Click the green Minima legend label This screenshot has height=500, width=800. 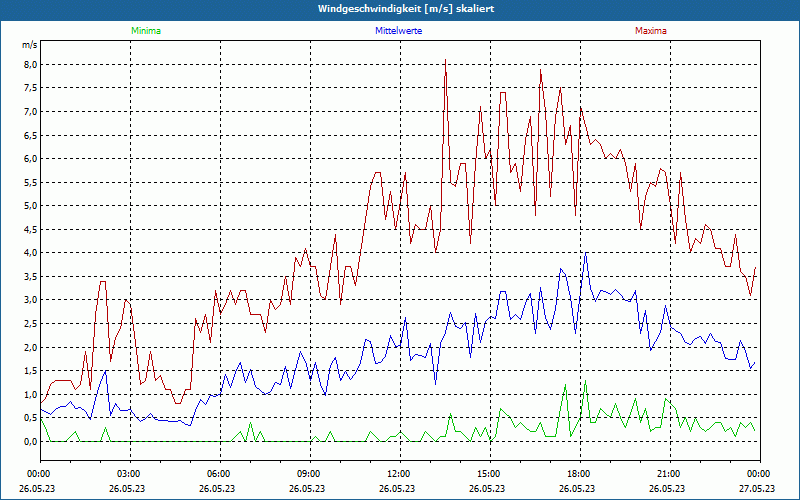146,31
